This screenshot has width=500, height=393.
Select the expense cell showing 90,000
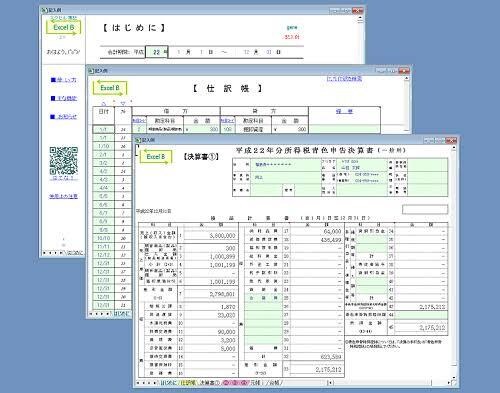tap(210, 332)
